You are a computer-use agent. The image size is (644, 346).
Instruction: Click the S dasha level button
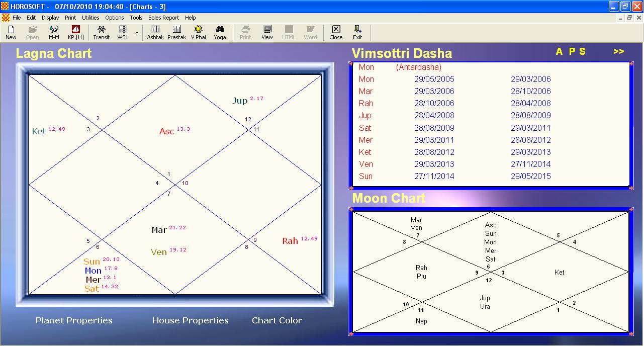coord(582,51)
